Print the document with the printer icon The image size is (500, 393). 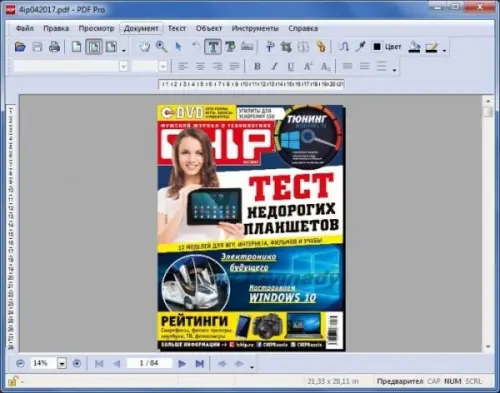coord(54,47)
